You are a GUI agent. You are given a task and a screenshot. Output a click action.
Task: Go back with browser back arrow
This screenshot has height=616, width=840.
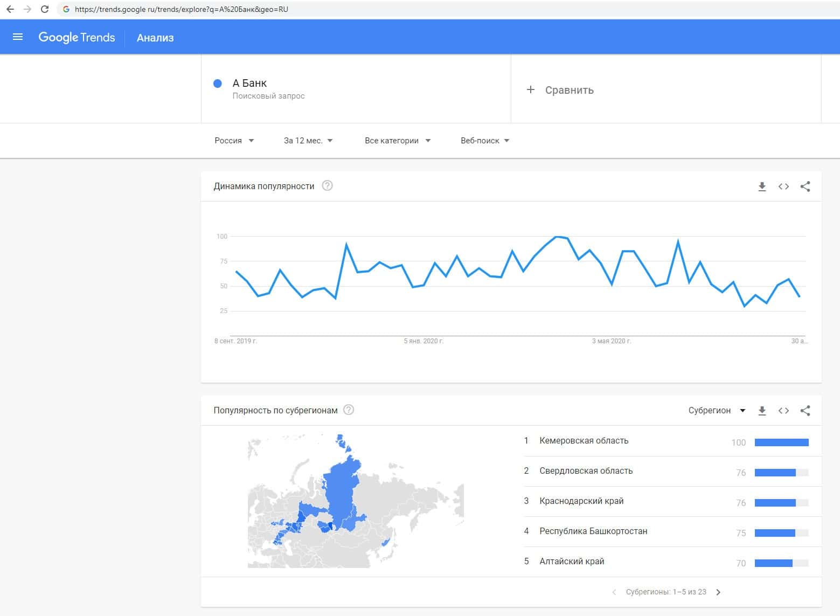click(x=10, y=9)
